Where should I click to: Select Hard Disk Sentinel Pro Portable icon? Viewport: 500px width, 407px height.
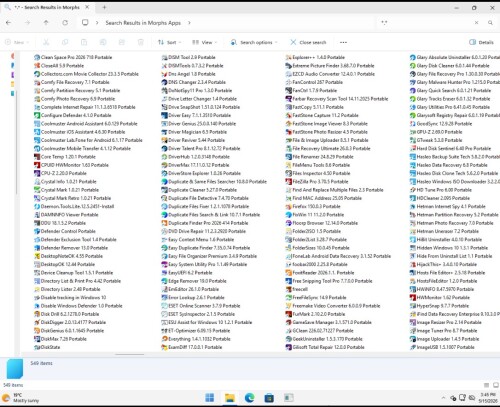(x=413, y=148)
